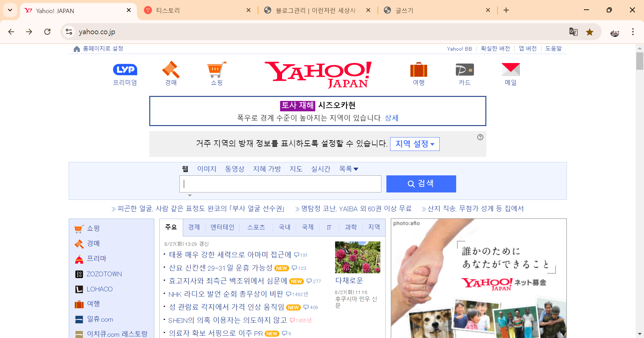Open promo link 명탐정 코난, YAIBA 외 60권
Image resolution: width=644 pixels, height=338 pixels.
click(356, 209)
